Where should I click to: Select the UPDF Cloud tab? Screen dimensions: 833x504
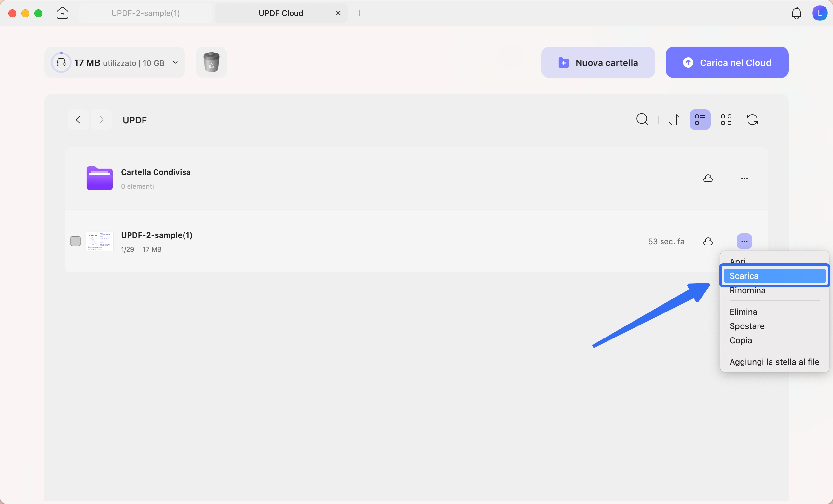coord(281,13)
